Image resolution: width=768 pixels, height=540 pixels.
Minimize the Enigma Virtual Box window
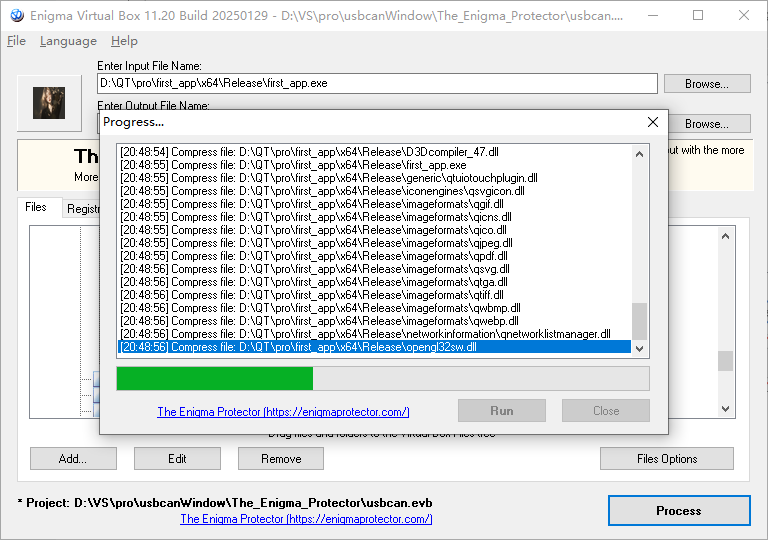point(653,16)
